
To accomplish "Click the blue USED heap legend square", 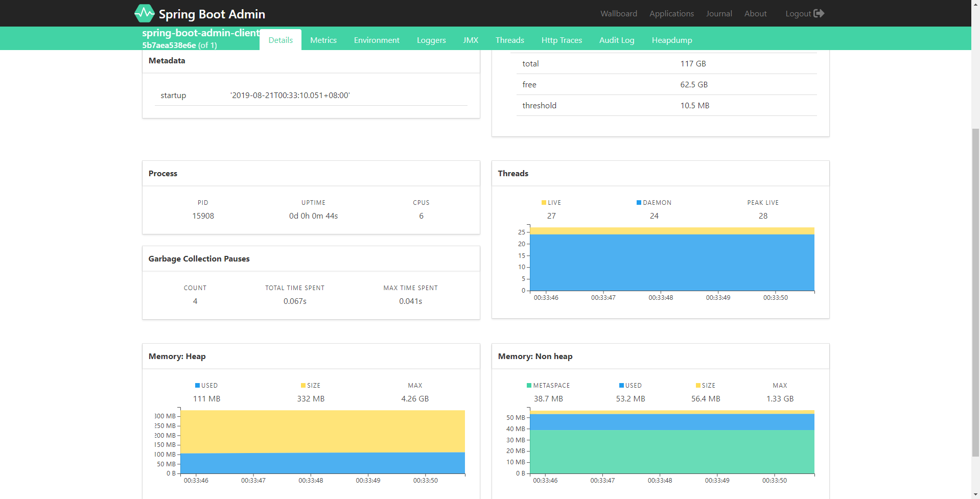I will click(x=197, y=386).
